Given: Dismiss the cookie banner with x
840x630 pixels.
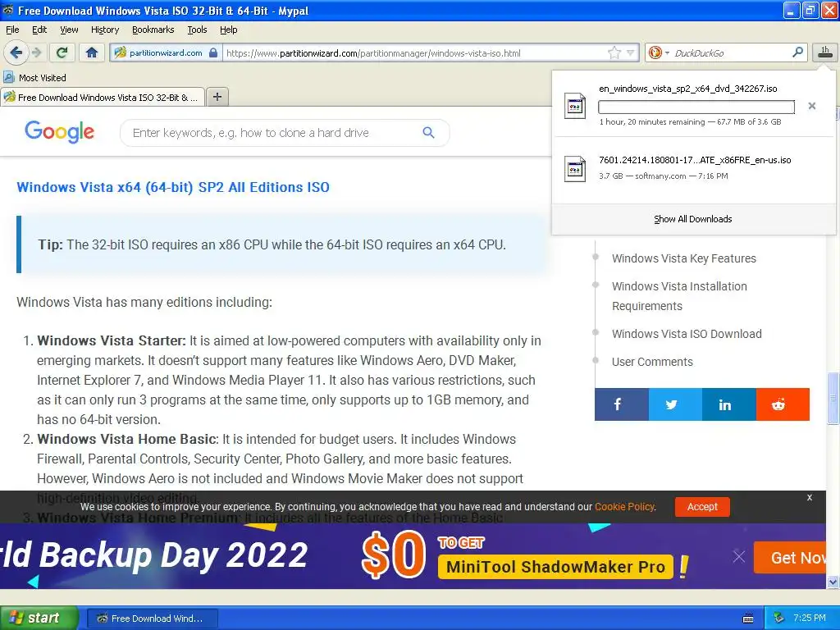Looking at the screenshot, I should [810, 498].
